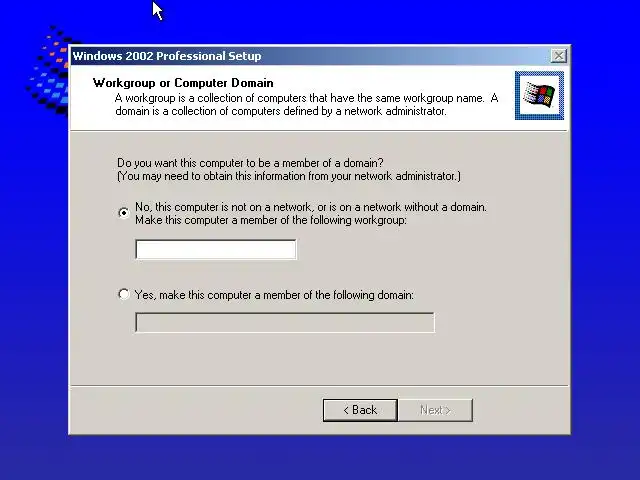Select 'Yes, make this computer a member' radio
The height and width of the screenshot is (480, 640).
point(124,294)
